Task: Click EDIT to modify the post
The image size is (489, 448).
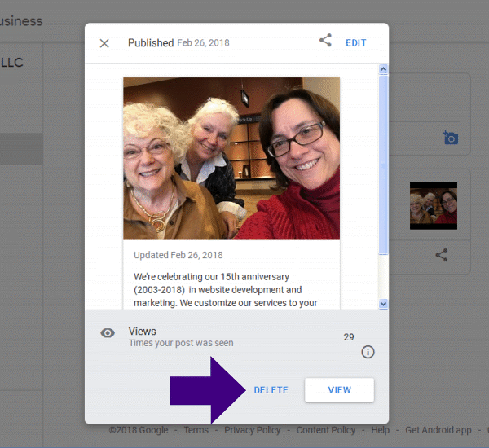Action: tap(356, 43)
